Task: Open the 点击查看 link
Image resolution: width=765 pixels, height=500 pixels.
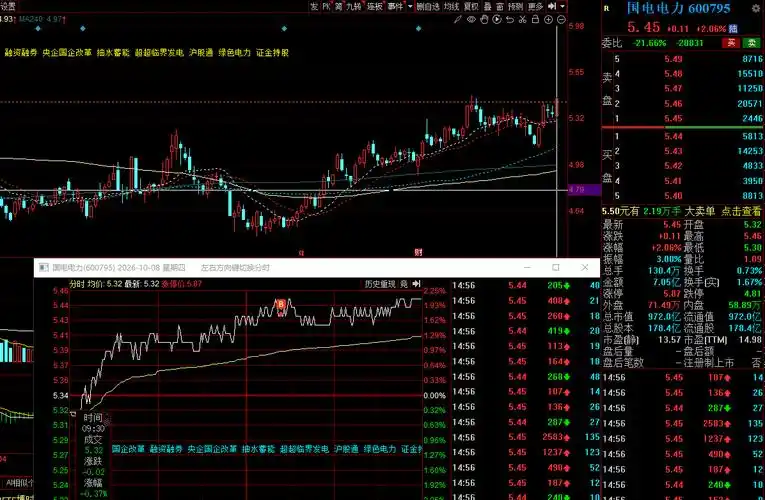Action: tap(741, 212)
